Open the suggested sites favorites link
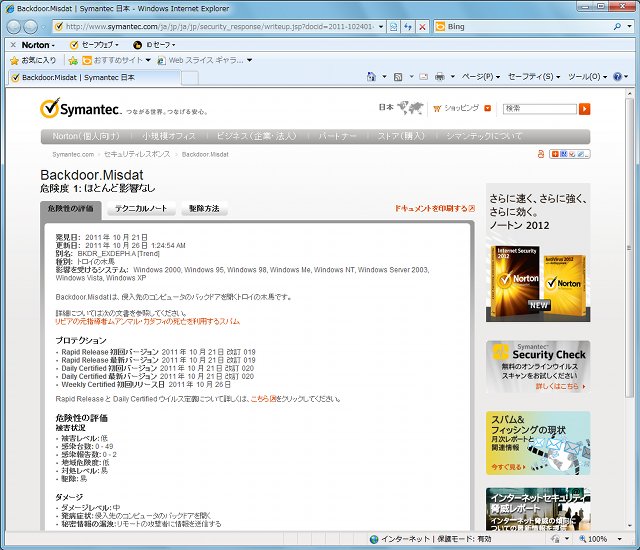Screen dimensions: 640x550 (116, 60)
